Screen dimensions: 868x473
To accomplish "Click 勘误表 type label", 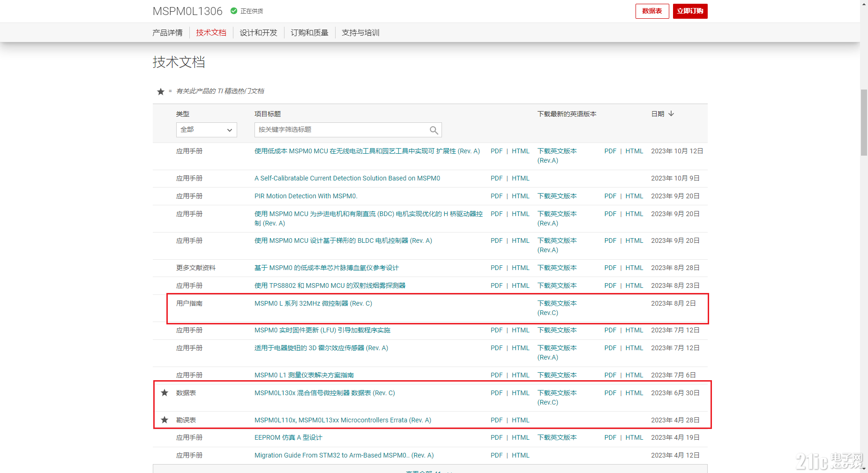I will click(x=186, y=420).
